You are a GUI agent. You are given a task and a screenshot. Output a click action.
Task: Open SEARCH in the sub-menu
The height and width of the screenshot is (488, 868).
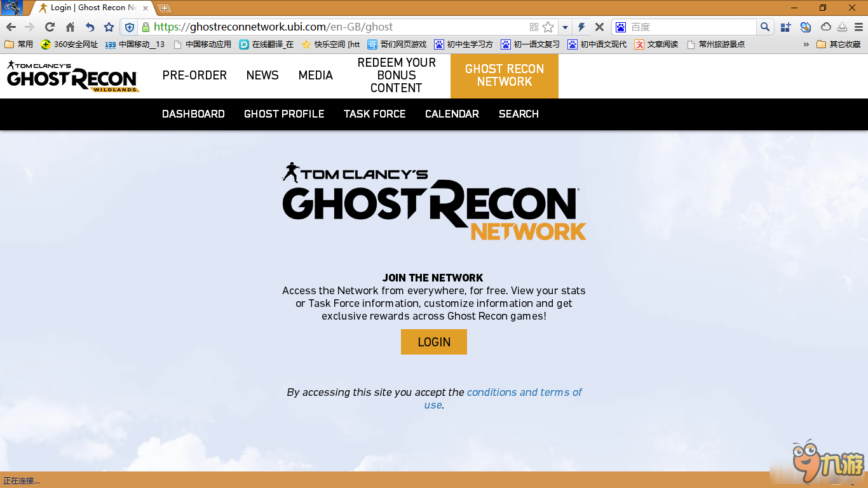519,114
